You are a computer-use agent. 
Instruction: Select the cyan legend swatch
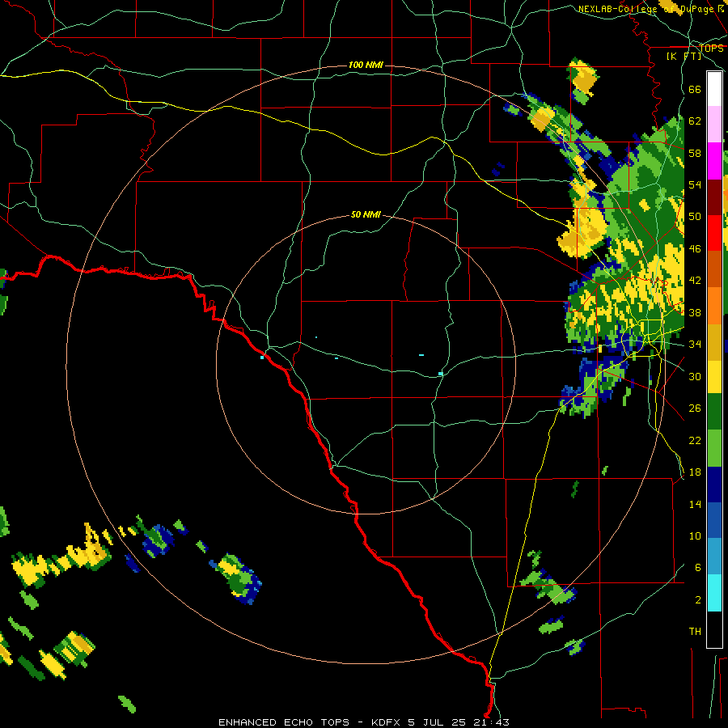tap(714, 594)
